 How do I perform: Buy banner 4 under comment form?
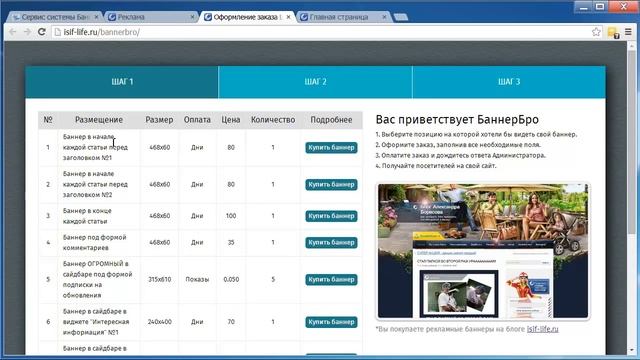tap(331, 242)
